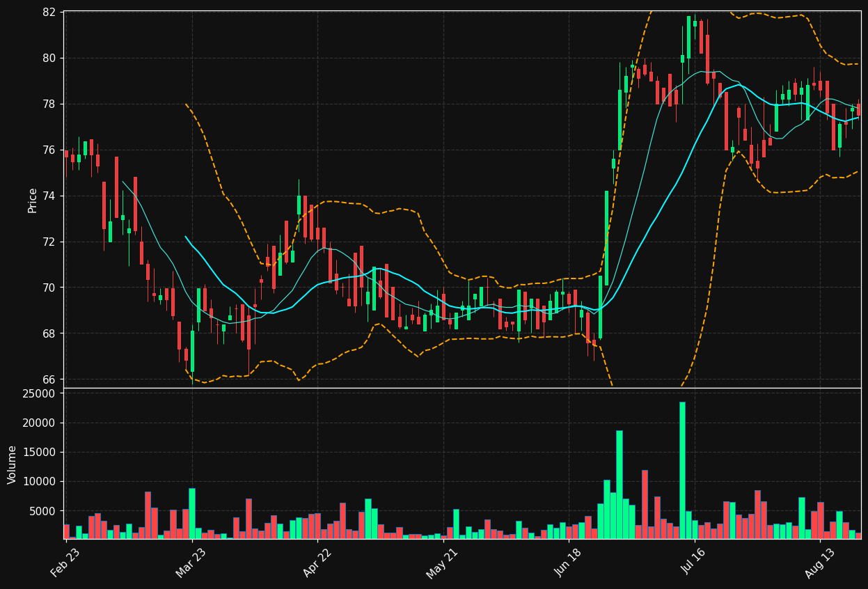Click the Aug 13 date label
Viewport: 868px width, 589px height.
819,563
